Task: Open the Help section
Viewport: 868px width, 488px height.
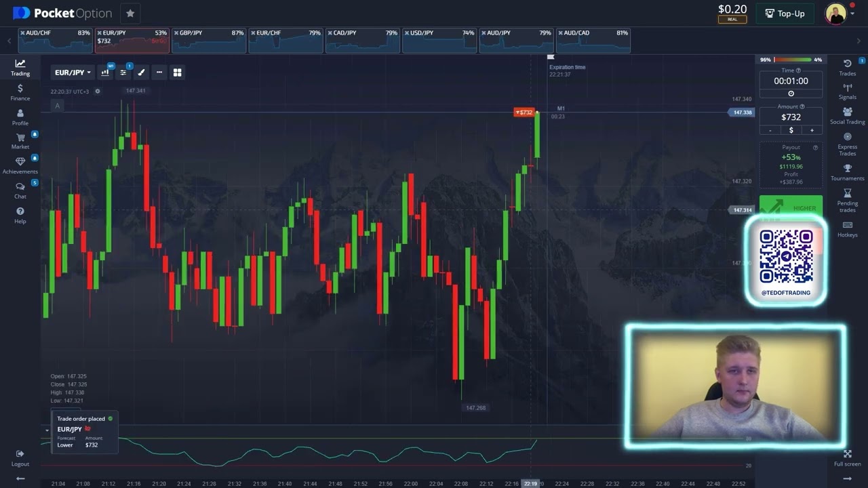Action: tap(20, 216)
